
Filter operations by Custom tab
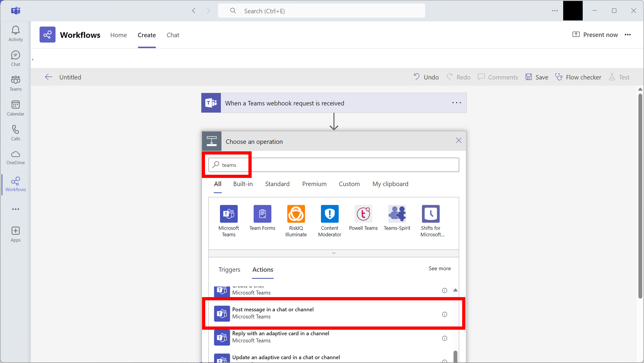tap(349, 184)
